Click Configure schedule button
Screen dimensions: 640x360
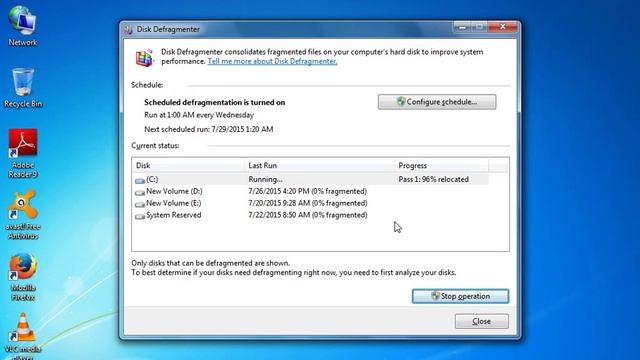437,102
